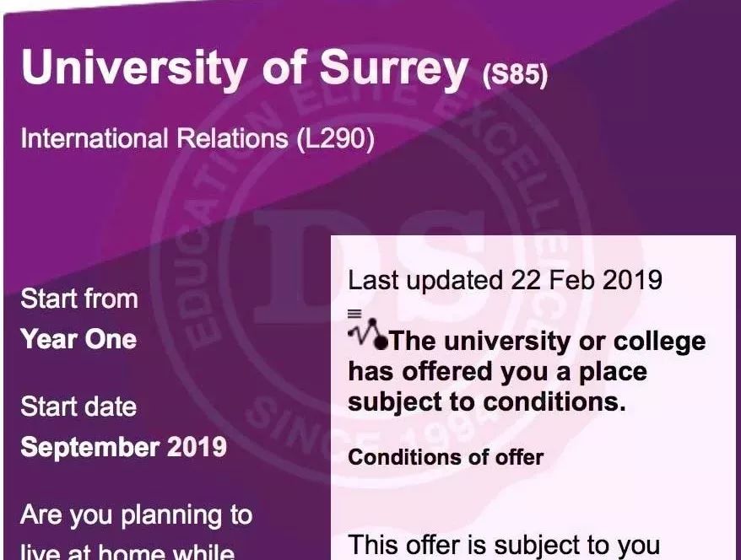Expand the Conditions of offer heading
741x560 pixels.
coord(446,457)
